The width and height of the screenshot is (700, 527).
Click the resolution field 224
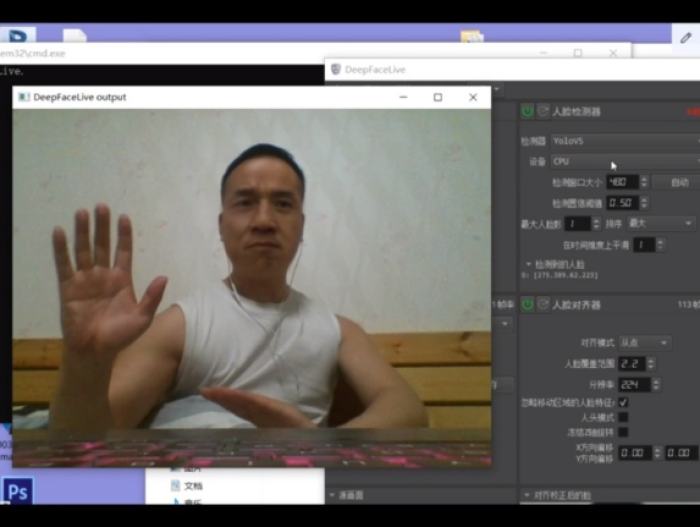[634, 384]
